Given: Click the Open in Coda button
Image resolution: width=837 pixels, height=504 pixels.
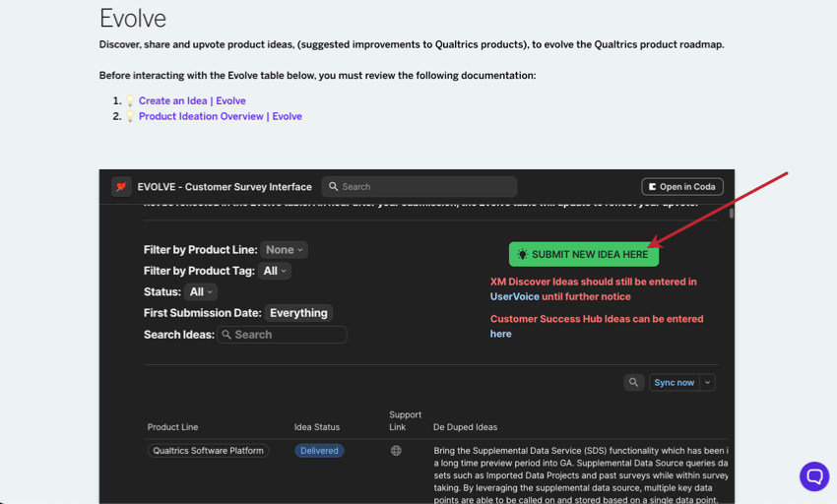Looking at the screenshot, I should point(682,186).
